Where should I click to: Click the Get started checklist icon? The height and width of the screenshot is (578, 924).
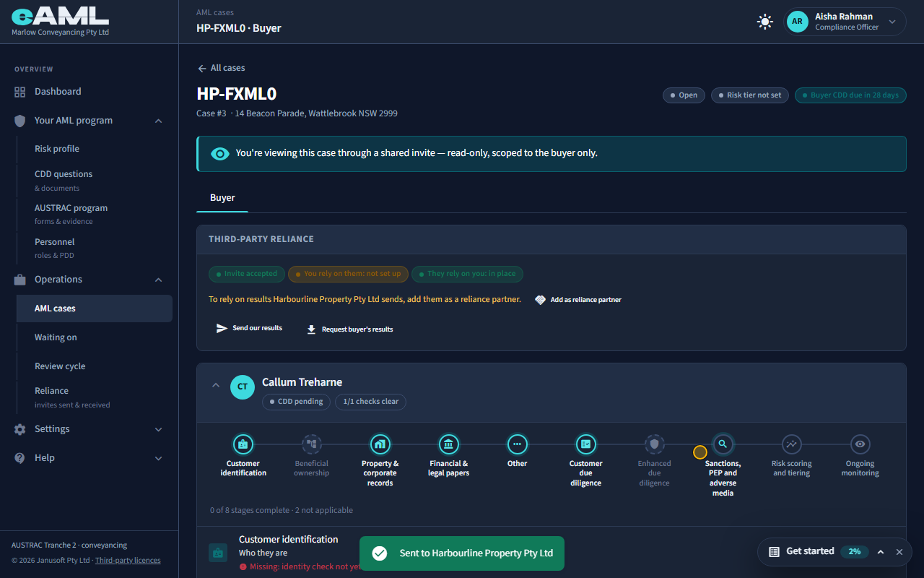[x=774, y=551]
